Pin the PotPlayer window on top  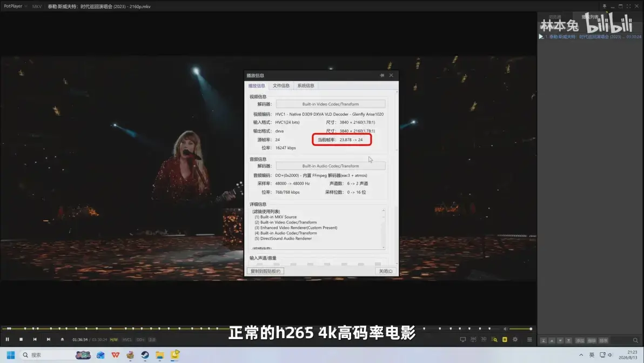tap(604, 6)
